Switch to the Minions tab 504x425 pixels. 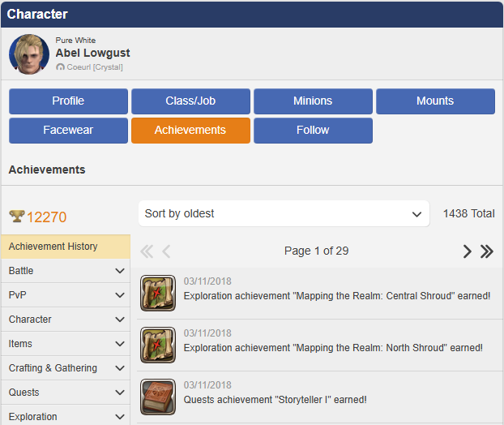pyautogui.click(x=313, y=101)
